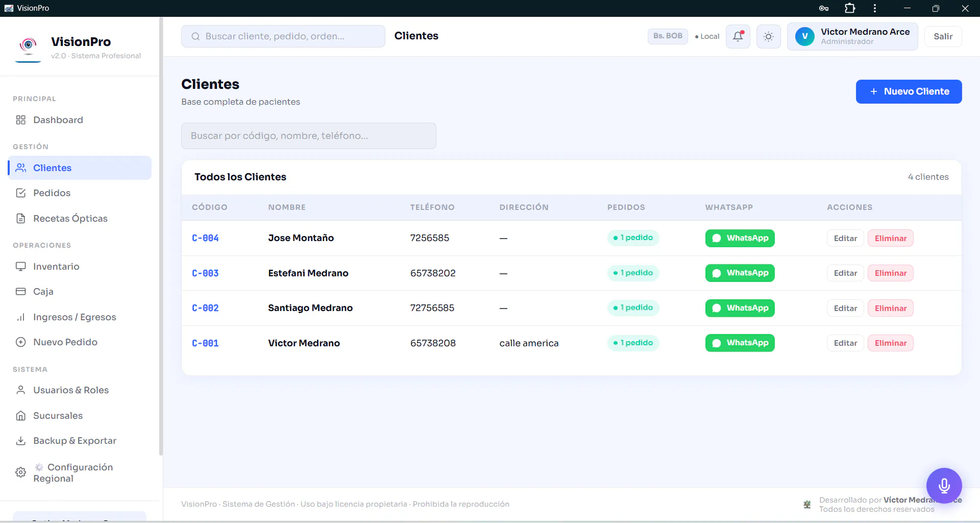Click the magnifier icon in top search

[x=195, y=36]
